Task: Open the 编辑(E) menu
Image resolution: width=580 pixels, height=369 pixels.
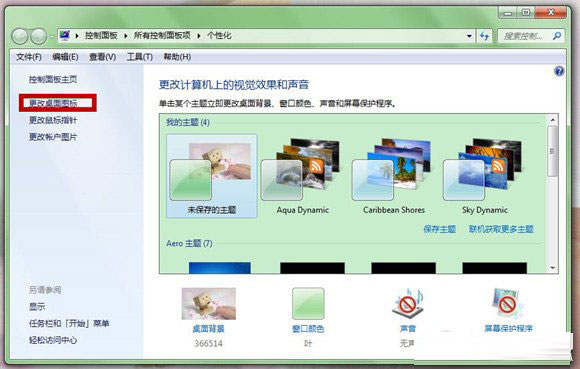Action: click(65, 57)
